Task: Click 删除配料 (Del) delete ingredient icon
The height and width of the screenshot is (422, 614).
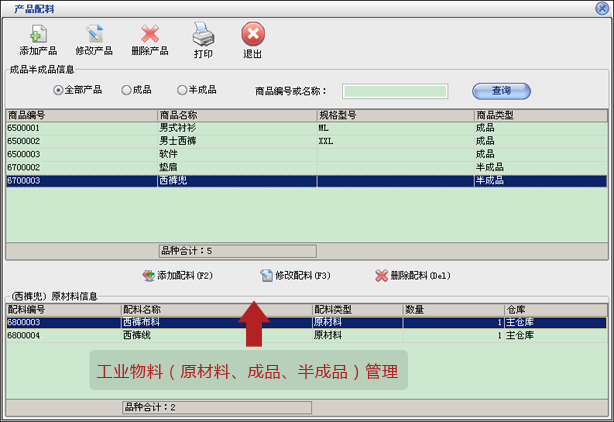Action: coord(381,275)
